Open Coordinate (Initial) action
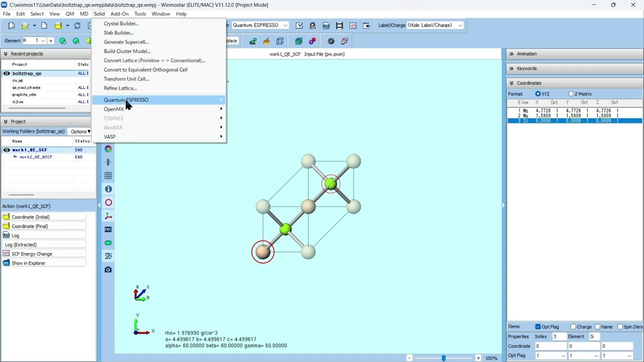Viewport: 644px width, 362px height. click(x=44, y=217)
